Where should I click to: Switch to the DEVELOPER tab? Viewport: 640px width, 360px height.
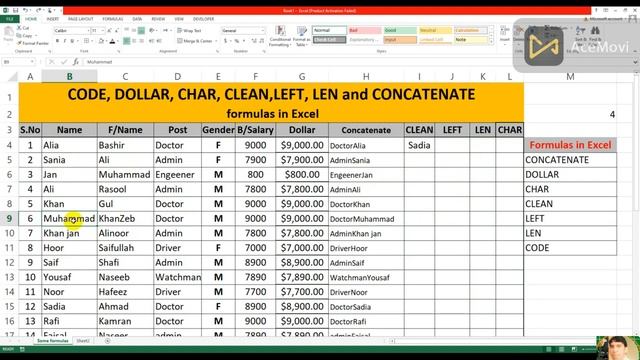coord(203,19)
